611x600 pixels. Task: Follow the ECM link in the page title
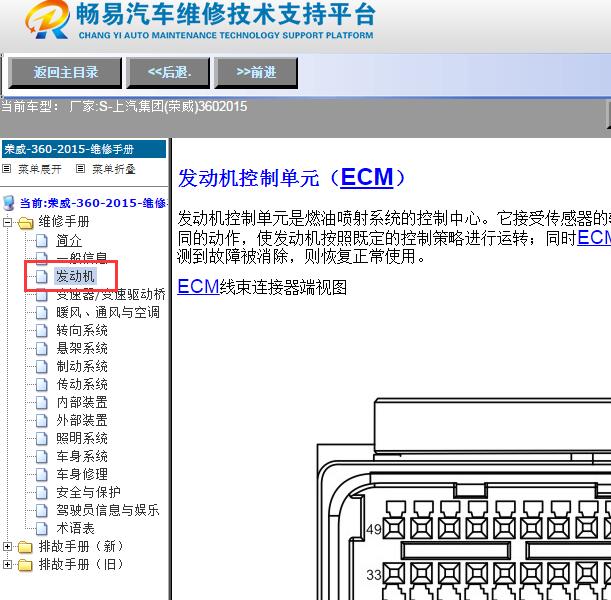(x=367, y=178)
